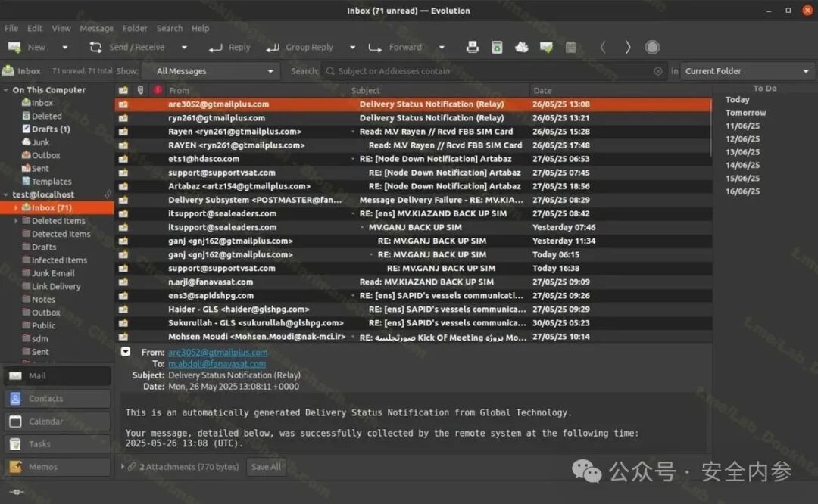Go to next message arrow
The width and height of the screenshot is (818, 504).
pyautogui.click(x=628, y=48)
